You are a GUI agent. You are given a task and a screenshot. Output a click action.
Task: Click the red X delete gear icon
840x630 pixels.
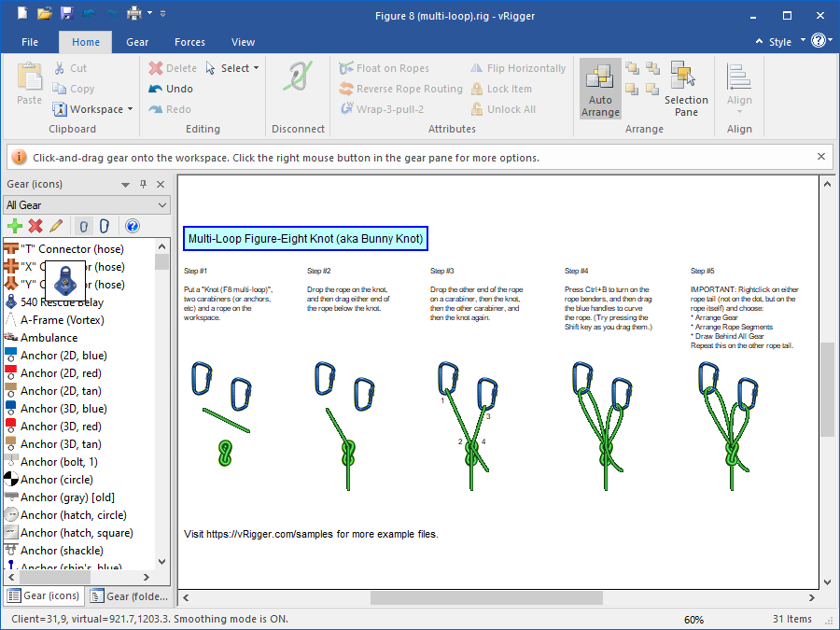(35, 226)
